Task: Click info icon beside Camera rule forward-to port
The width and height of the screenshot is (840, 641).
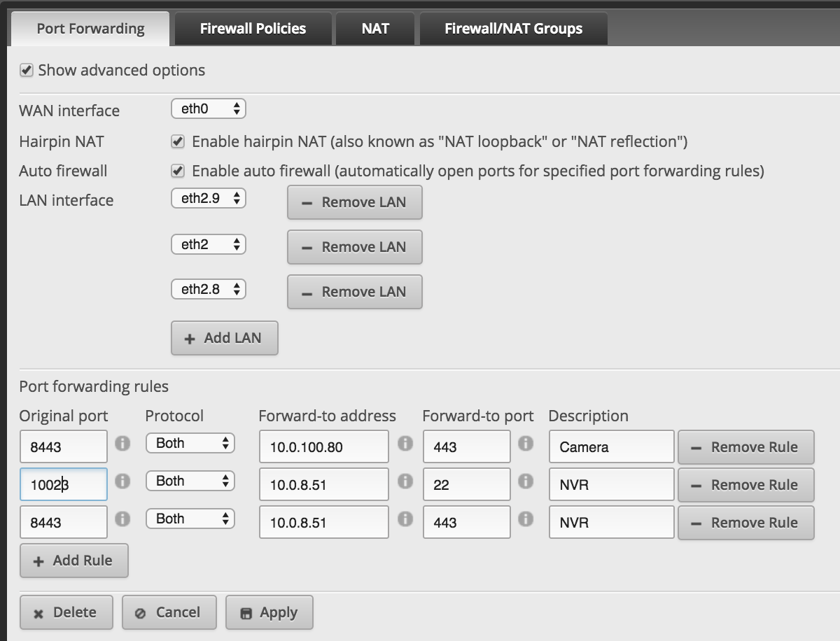Action: tap(526, 444)
